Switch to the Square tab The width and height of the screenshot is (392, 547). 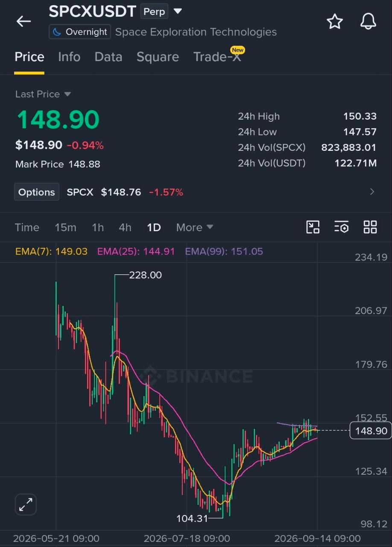tap(158, 57)
